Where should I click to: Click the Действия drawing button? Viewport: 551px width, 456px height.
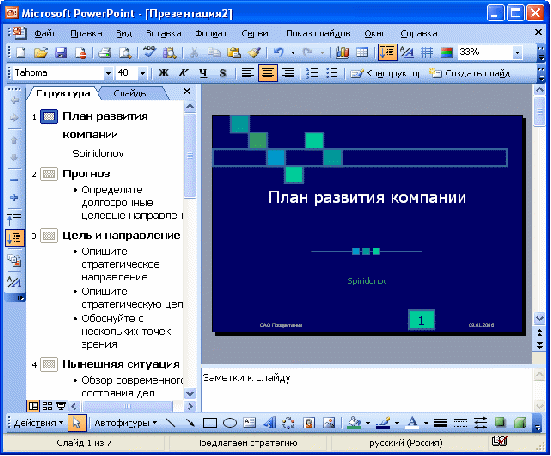pos(38,423)
